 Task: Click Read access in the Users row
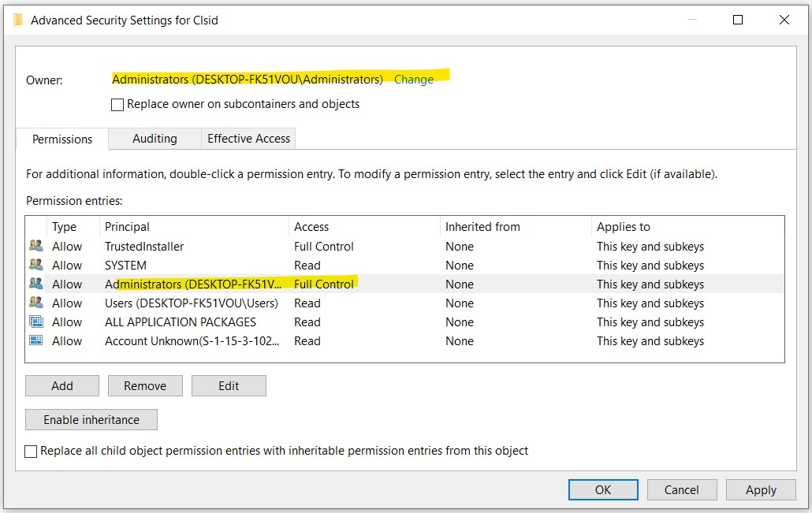(307, 303)
